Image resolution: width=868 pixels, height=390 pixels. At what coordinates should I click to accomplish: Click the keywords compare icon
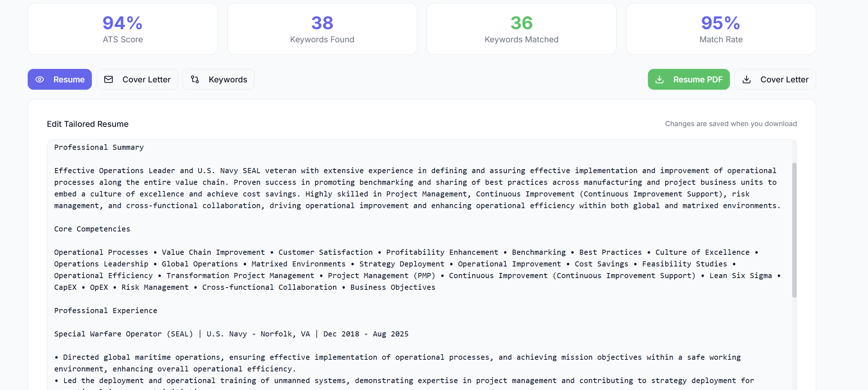[195, 79]
